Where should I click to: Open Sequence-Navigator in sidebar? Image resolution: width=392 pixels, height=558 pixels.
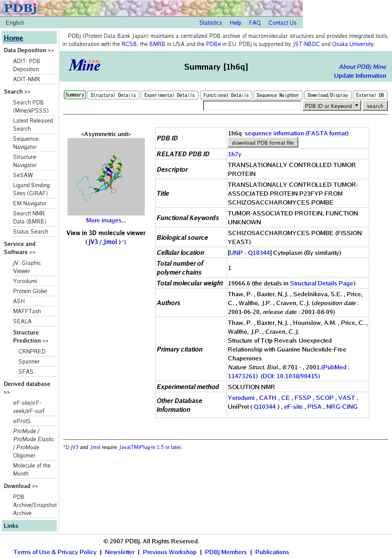[27, 143]
